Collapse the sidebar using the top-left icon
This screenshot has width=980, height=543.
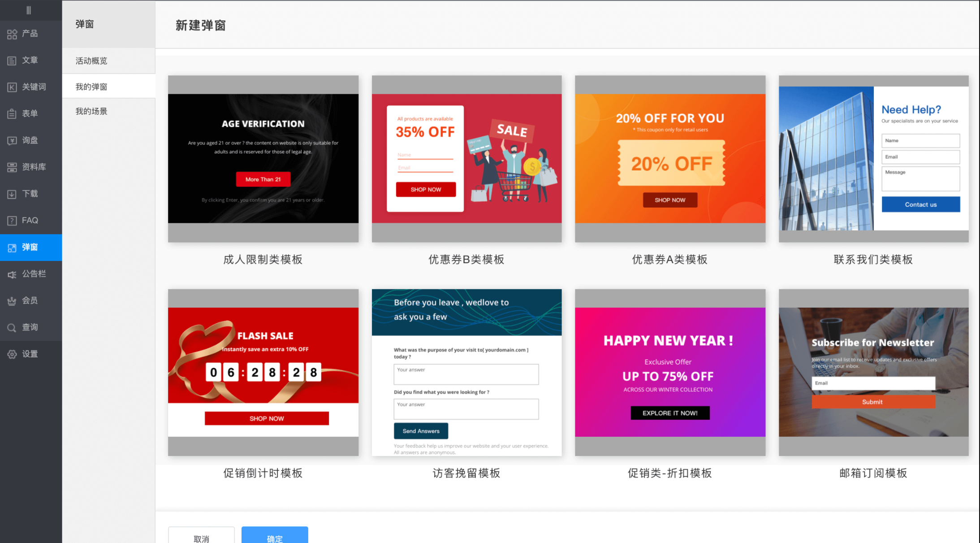30,9
